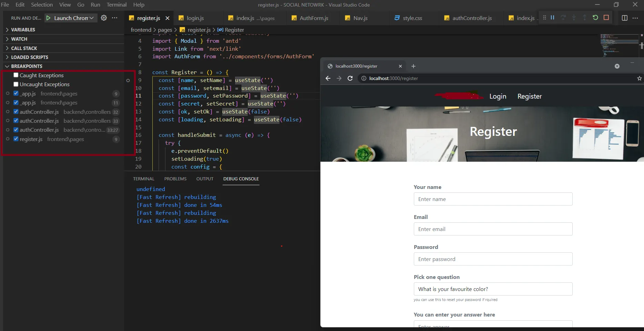Open the Terminal menu

point(116,5)
